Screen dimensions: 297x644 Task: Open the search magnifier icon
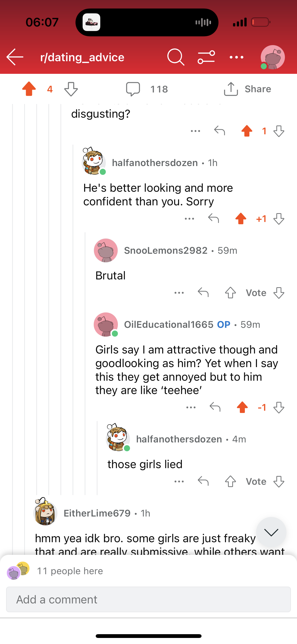point(176,57)
